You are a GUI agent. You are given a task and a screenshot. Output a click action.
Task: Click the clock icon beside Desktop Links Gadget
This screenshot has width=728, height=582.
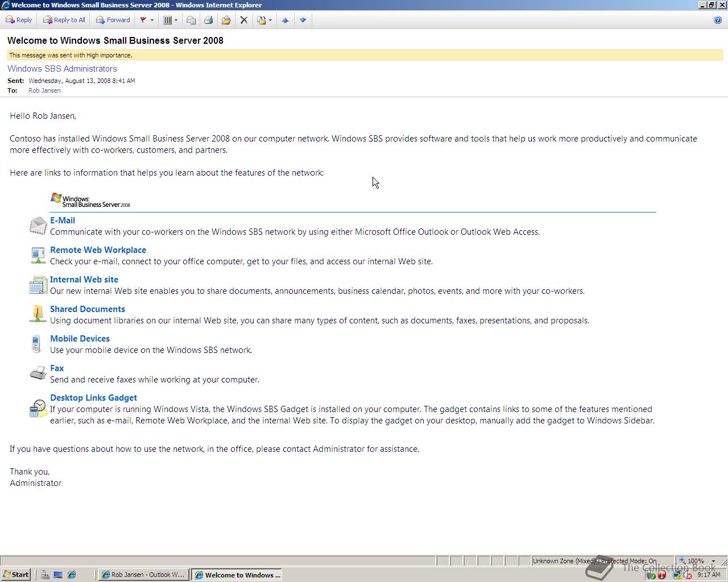[38, 408]
